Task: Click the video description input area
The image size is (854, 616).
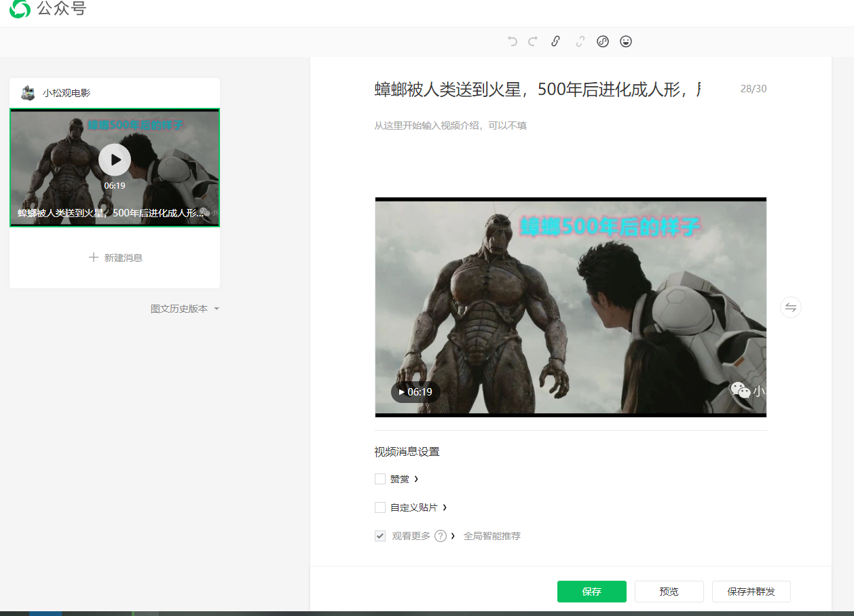Action: [570, 126]
